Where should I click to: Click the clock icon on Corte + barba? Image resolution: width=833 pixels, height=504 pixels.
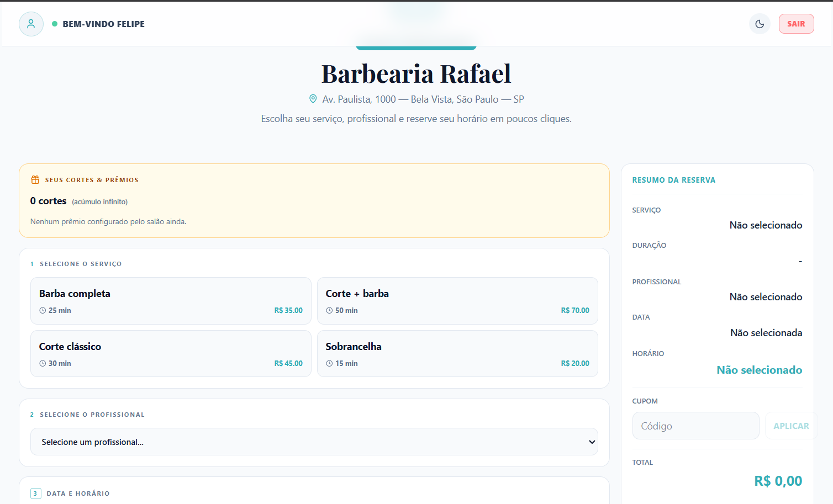click(x=329, y=311)
